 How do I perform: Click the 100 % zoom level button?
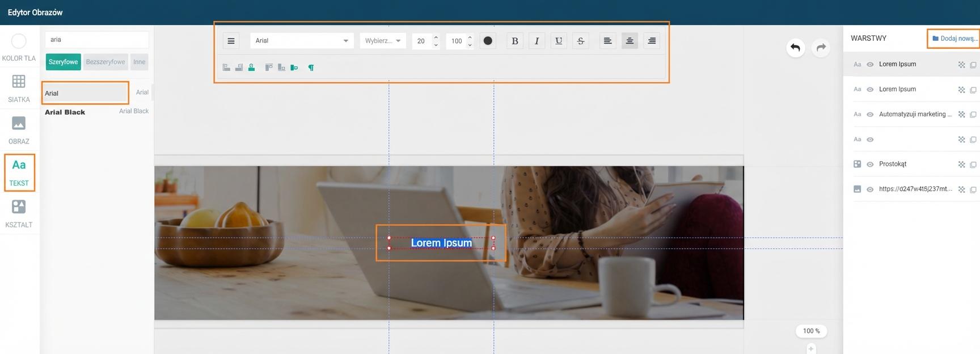click(x=811, y=331)
